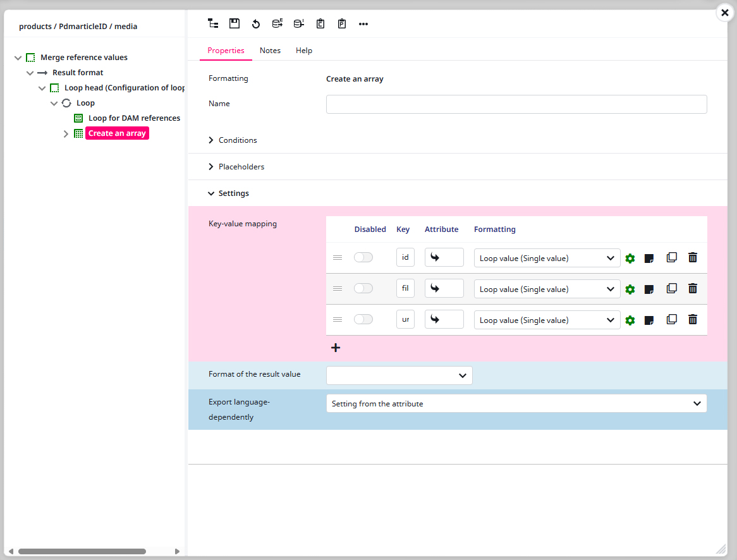Click left arrow of tree scrollbar
The width and height of the screenshot is (737, 560).
pos(11,551)
